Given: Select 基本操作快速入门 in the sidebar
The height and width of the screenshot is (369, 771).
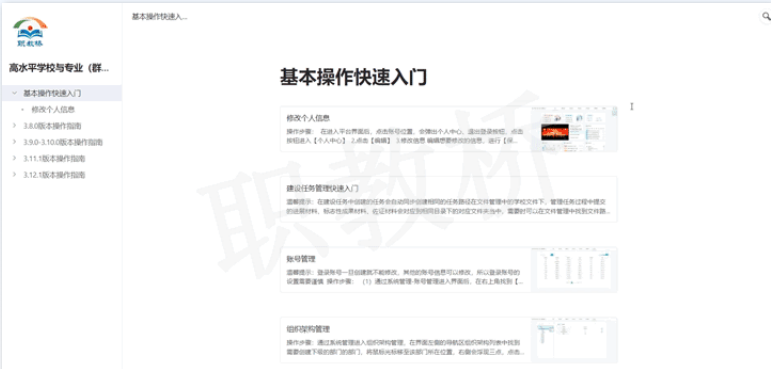Looking at the screenshot, I should tap(61, 93).
